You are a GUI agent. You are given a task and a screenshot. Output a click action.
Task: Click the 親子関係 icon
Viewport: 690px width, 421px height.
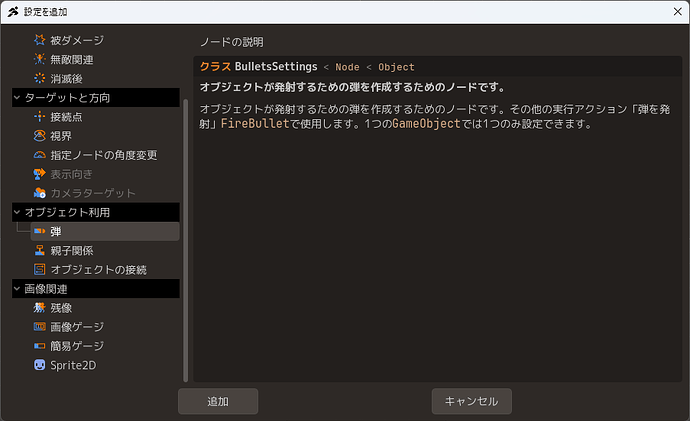pyautogui.click(x=40, y=250)
